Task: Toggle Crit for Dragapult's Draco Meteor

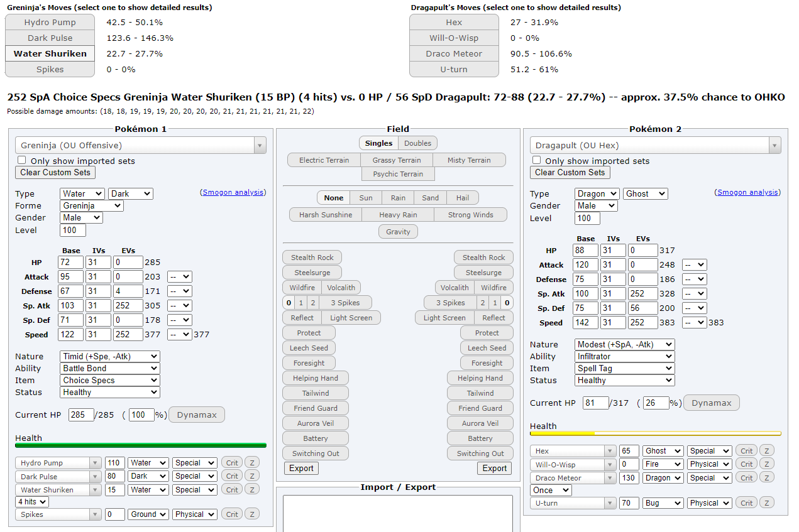Action: (746, 478)
